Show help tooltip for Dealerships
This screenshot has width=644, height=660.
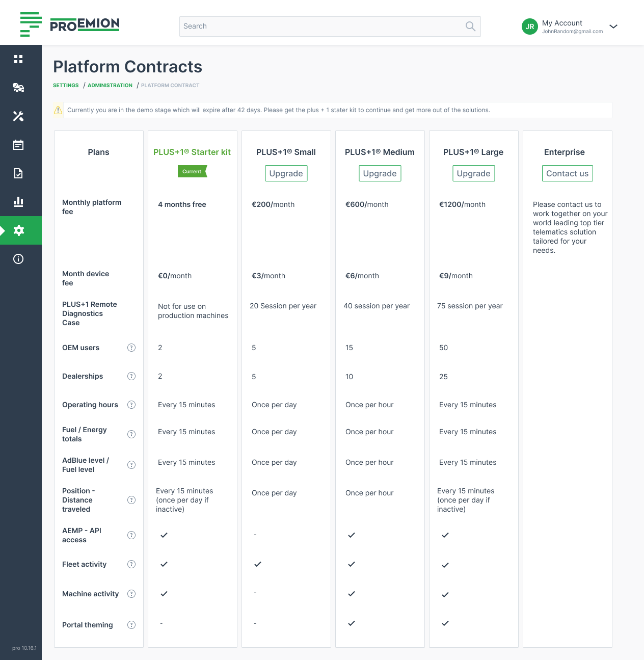[131, 376]
